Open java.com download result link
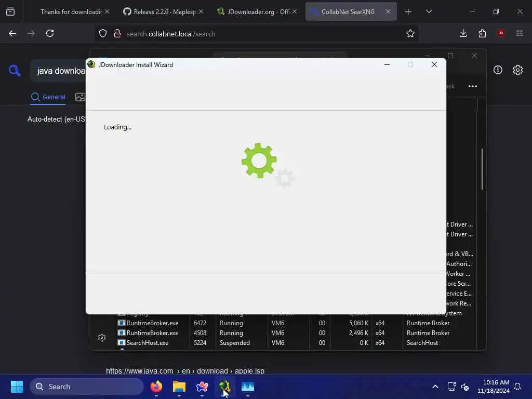Image resolution: width=532 pixels, height=399 pixels. pyautogui.click(x=185, y=371)
